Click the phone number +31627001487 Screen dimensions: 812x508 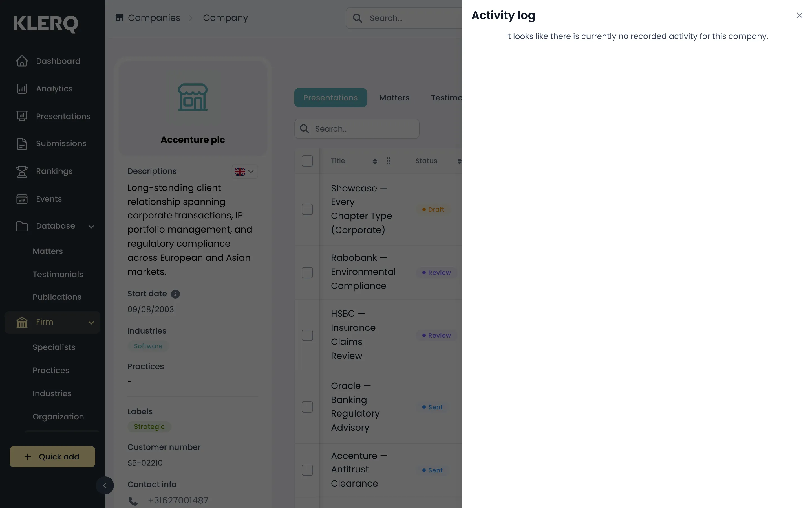pyautogui.click(x=178, y=501)
